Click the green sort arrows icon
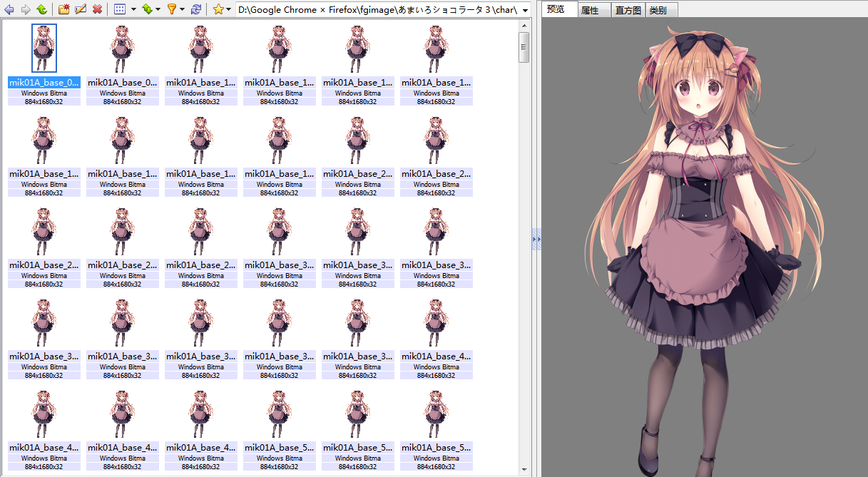The width and height of the screenshot is (868, 477). (147, 10)
